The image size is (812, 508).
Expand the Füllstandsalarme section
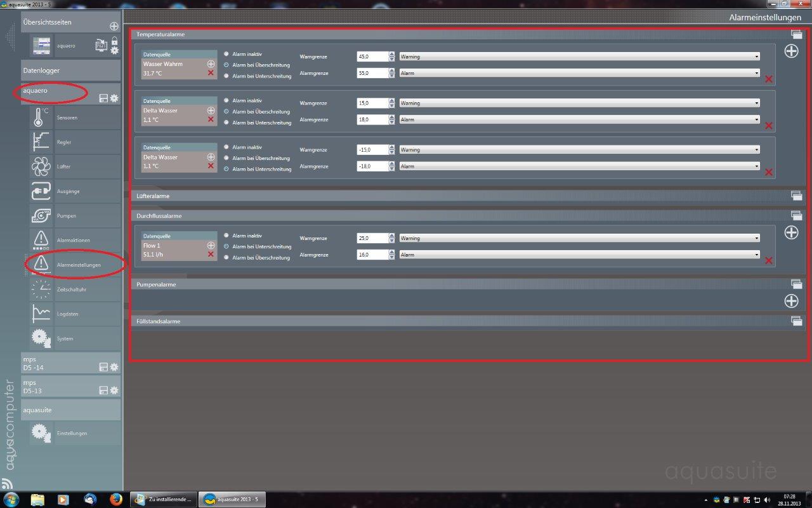point(796,321)
